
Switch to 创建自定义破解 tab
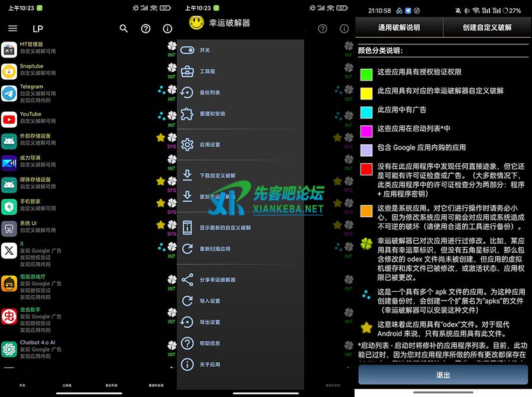(x=487, y=27)
